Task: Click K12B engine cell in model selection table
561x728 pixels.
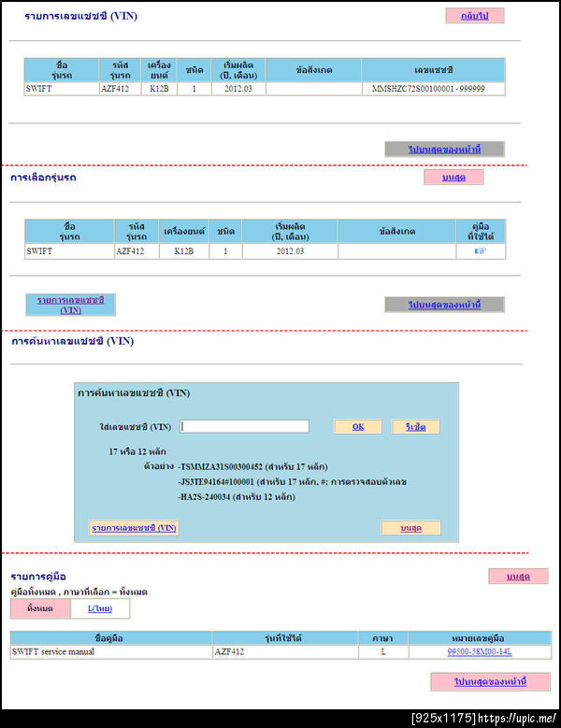Action: pyautogui.click(x=184, y=251)
